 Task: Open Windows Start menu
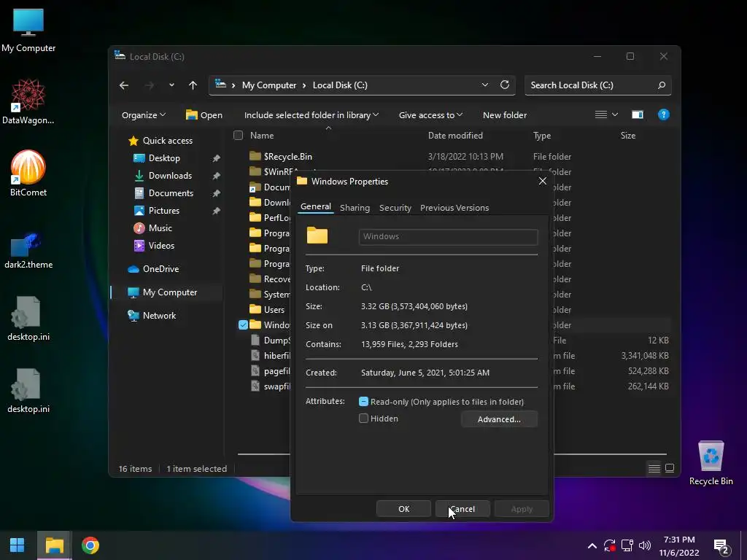coord(18,545)
